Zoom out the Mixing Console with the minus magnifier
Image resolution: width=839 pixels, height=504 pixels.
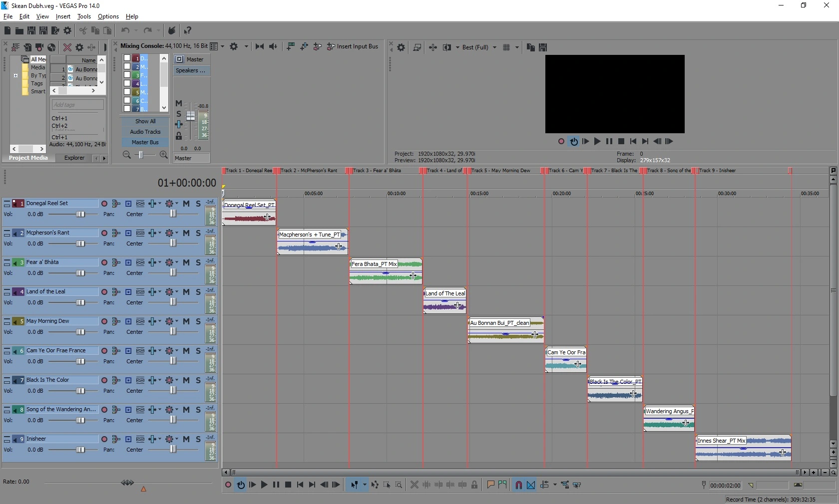tap(127, 155)
